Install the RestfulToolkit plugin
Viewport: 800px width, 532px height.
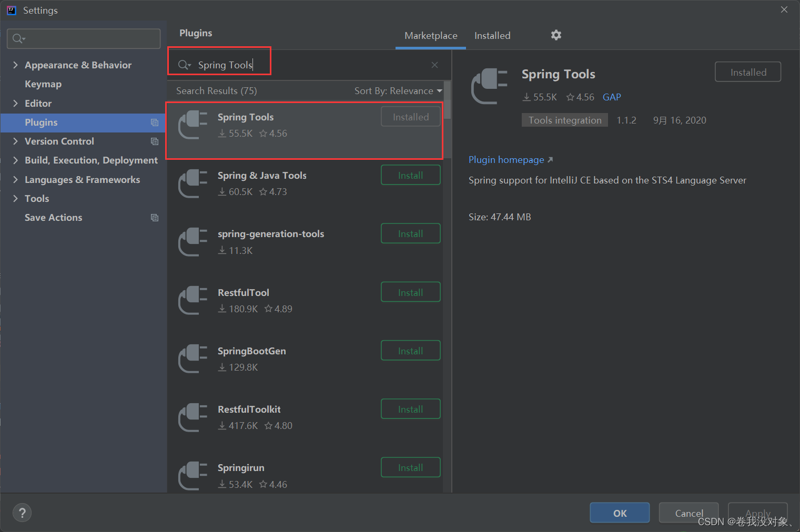[x=410, y=409]
